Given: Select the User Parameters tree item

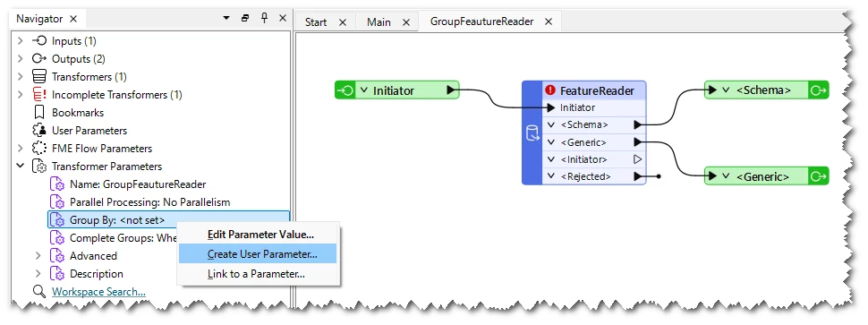Looking at the screenshot, I should coord(89,131).
